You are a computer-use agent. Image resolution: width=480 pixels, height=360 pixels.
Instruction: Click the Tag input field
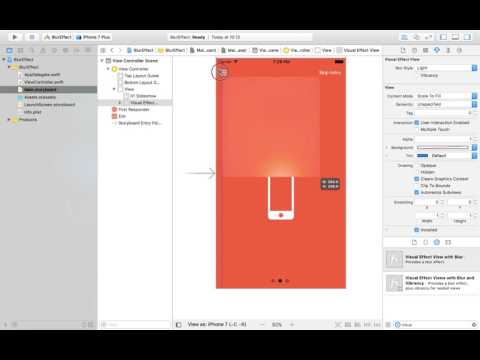[x=442, y=113]
